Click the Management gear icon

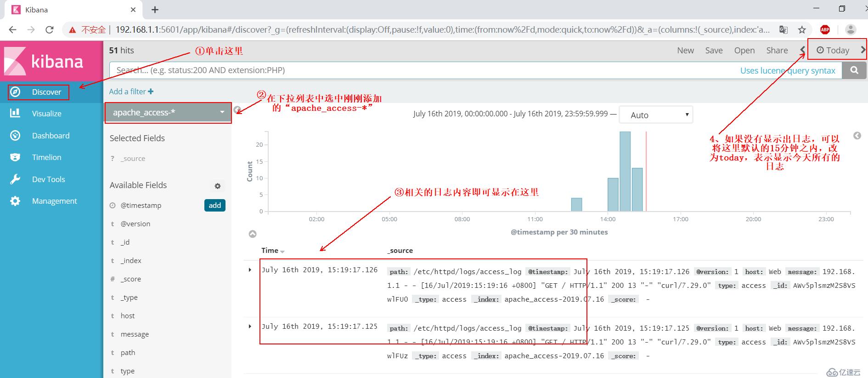click(15, 201)
